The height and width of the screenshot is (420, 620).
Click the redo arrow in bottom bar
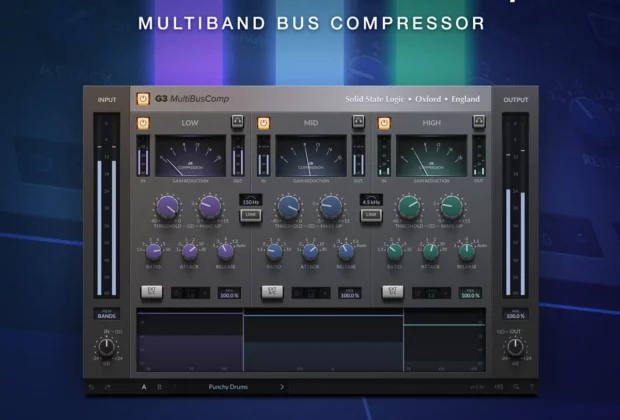coord(107,387)
